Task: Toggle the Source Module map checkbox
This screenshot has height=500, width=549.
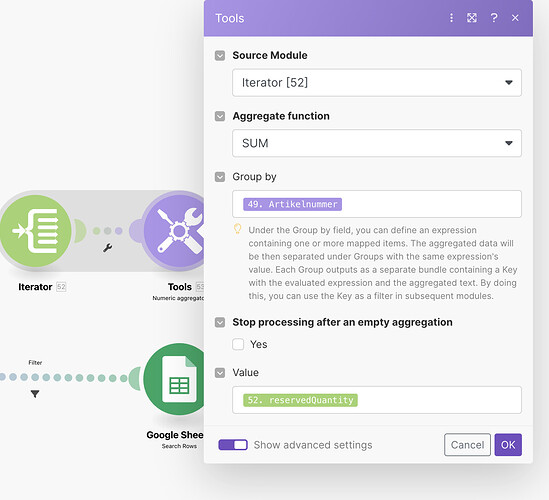Action: point(220,55)
